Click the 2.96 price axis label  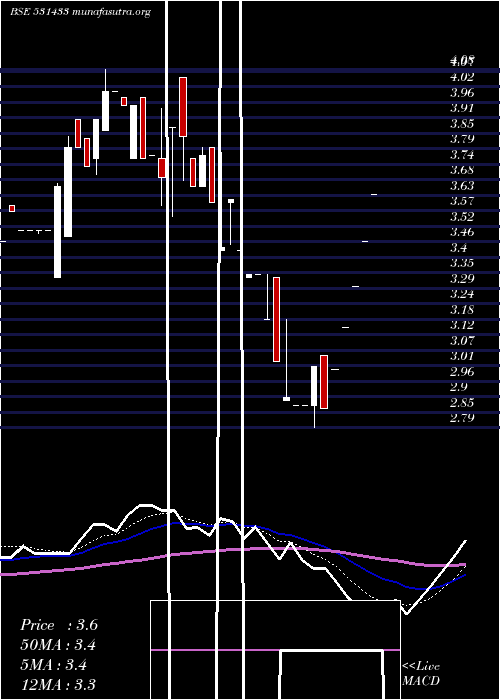(x=462, y=371)
